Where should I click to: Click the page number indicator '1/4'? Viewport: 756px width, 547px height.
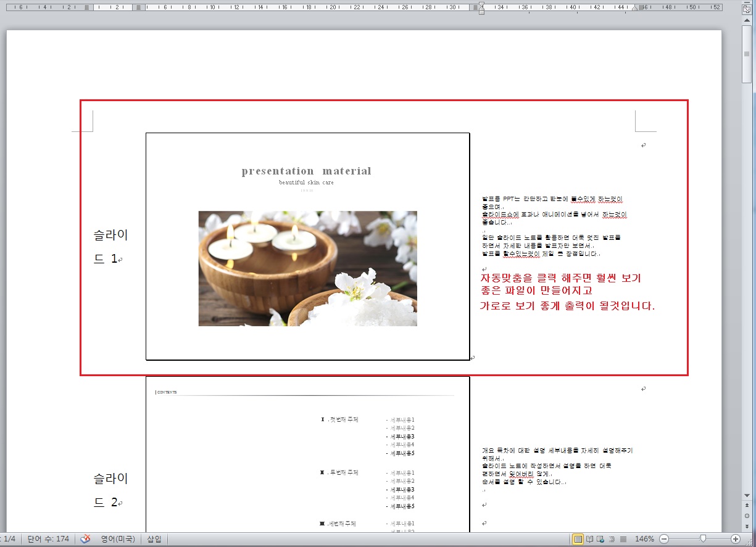8,539
